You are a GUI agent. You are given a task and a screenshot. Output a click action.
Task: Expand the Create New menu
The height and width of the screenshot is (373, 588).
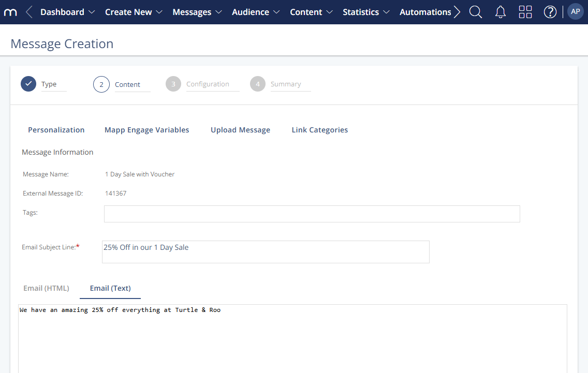click(134, 12)
